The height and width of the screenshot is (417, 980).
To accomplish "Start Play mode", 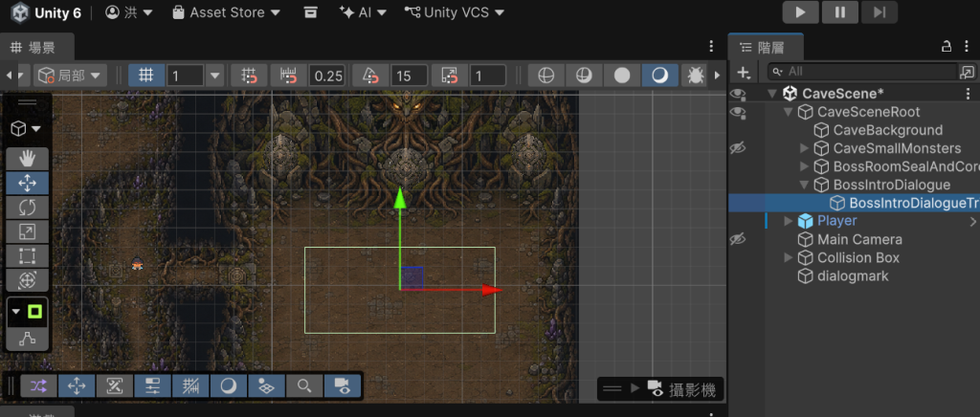I will tap(800, 12).
